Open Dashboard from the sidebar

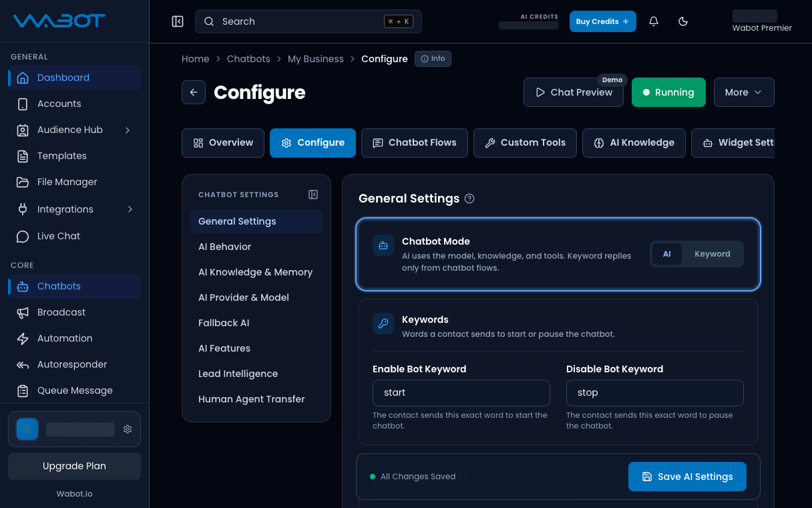(74, 78)
